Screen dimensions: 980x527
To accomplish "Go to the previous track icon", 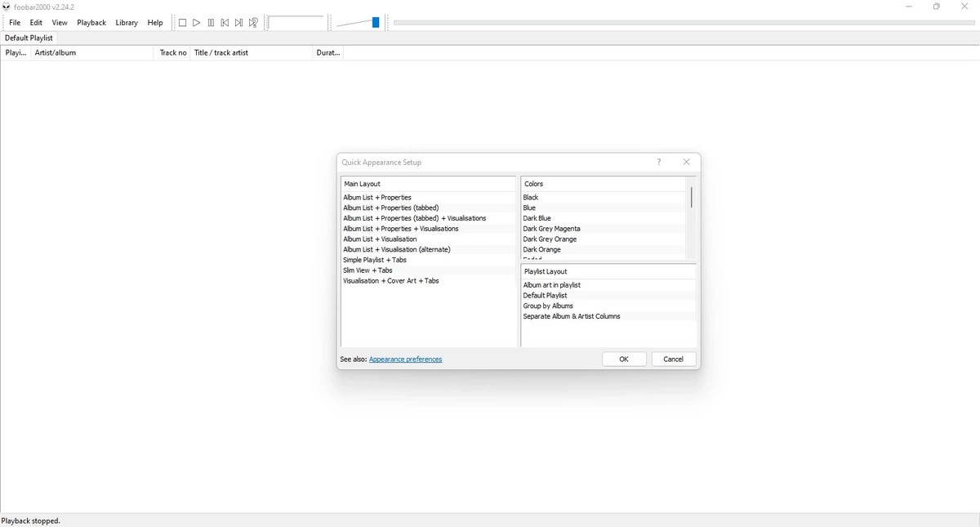I will coord(225,23).
